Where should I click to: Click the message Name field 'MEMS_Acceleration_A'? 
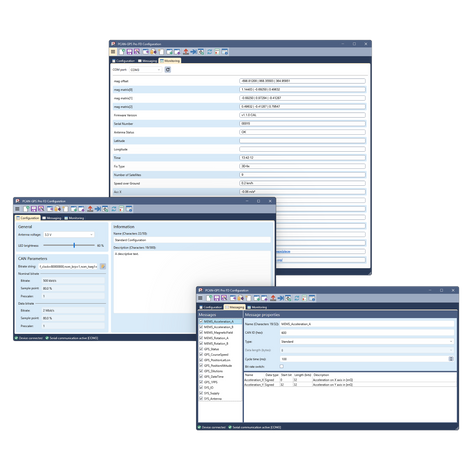click(x=367, y=324)
